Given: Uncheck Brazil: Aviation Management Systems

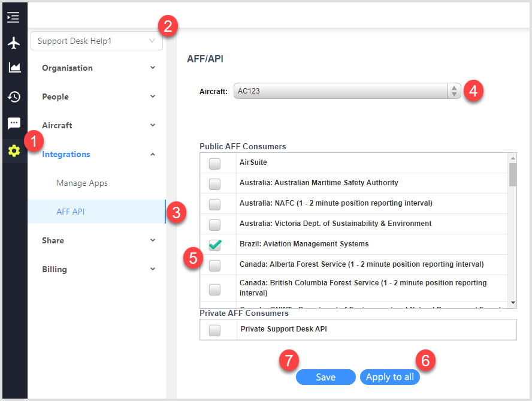Looking at the screenshot, I should [214, 245].
